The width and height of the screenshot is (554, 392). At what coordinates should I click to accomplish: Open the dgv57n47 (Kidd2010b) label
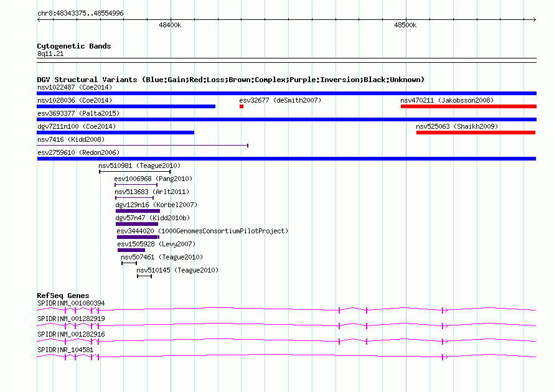coord(153,218)
